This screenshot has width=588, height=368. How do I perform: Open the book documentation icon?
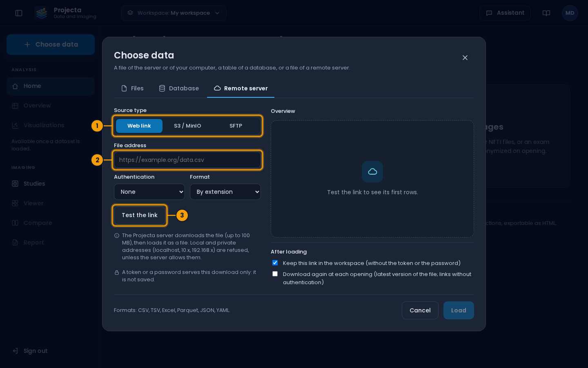coord(546,13)
